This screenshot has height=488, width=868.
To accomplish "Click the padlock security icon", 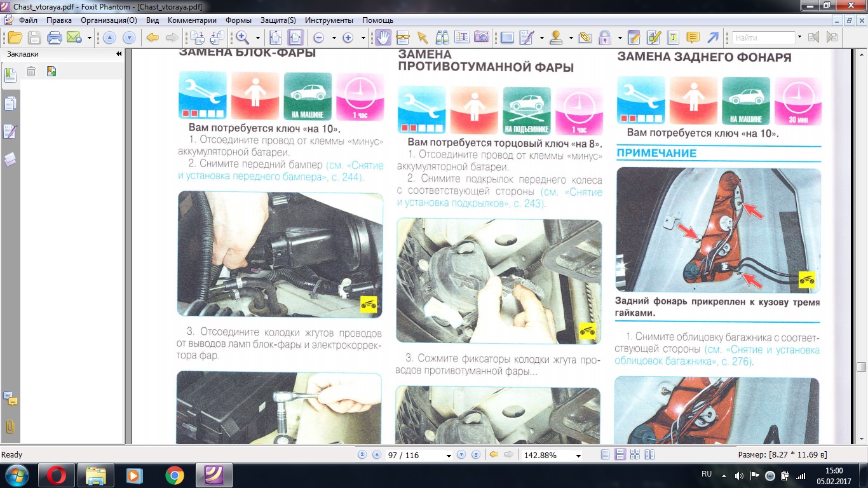I will pos(604,37).
